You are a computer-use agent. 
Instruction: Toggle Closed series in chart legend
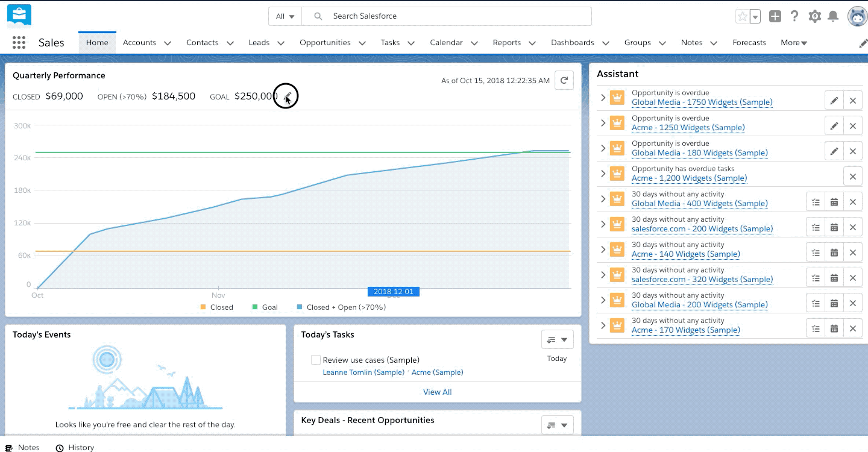point(216,307)
